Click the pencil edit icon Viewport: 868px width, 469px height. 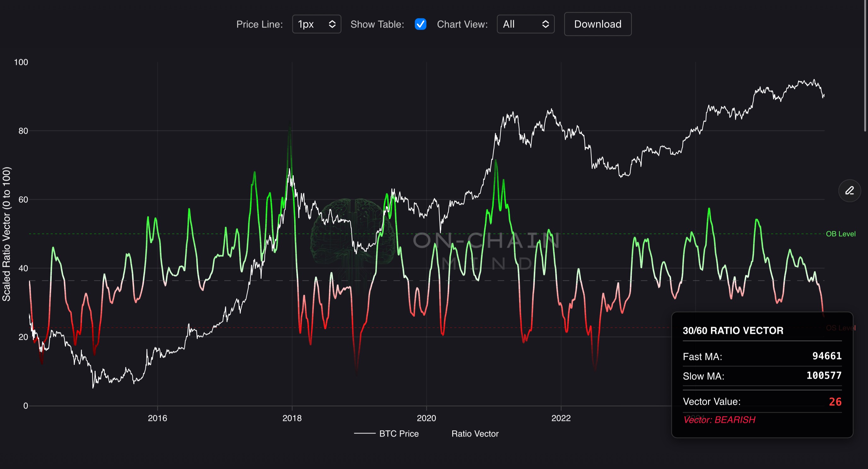click(x=849, y=191)
